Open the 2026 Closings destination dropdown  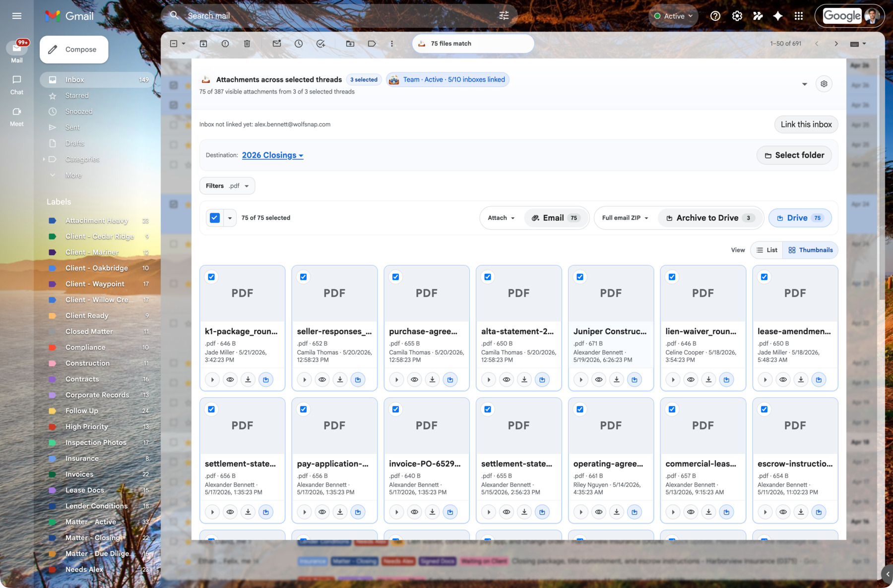272,155
